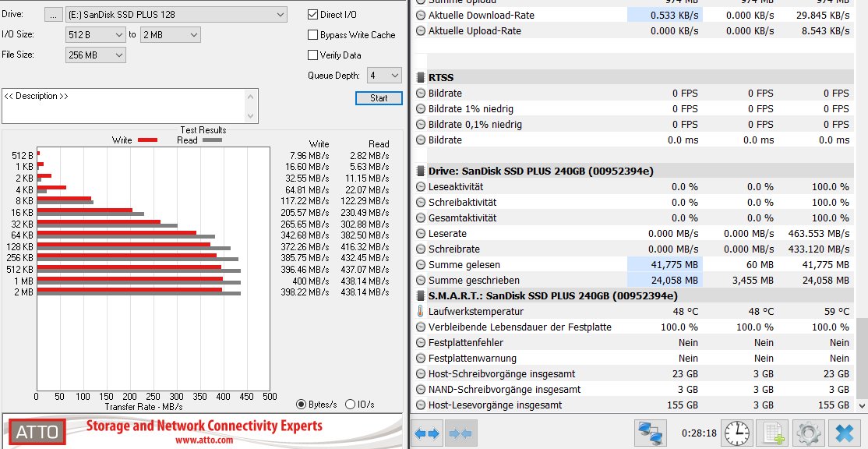Click thermometer icon beside Laufwerkstemperatur
868x449 pixels.
point(421,312)
